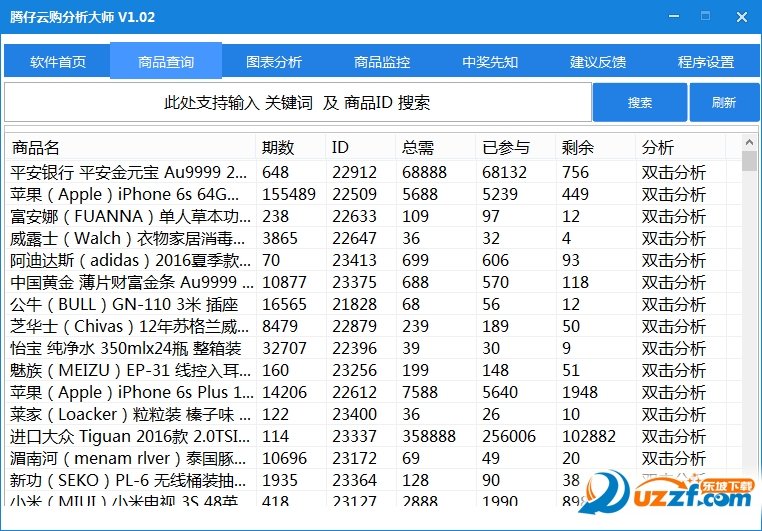Viewport: 762px width, 531px height.
Task: Click the 总需 value 7588
Action: pyautogui.click(x=420, y=392)
